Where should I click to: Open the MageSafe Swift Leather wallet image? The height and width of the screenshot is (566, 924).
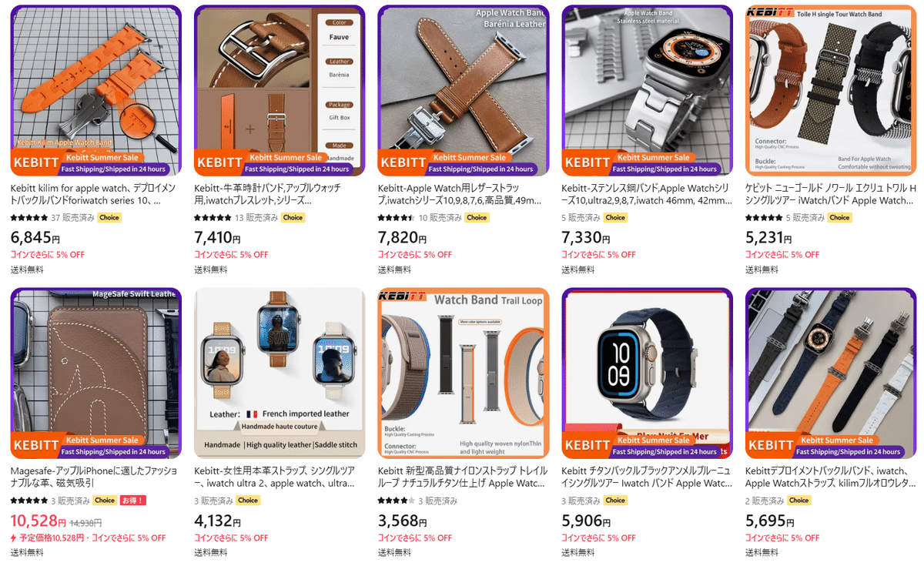pyautogui.click(x=96, y=373)
